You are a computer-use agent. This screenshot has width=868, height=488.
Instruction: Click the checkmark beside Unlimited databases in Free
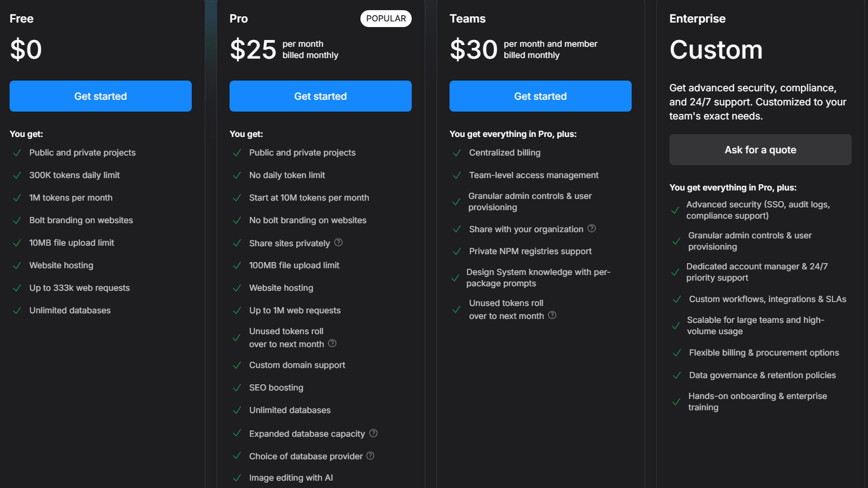(17, 310)
